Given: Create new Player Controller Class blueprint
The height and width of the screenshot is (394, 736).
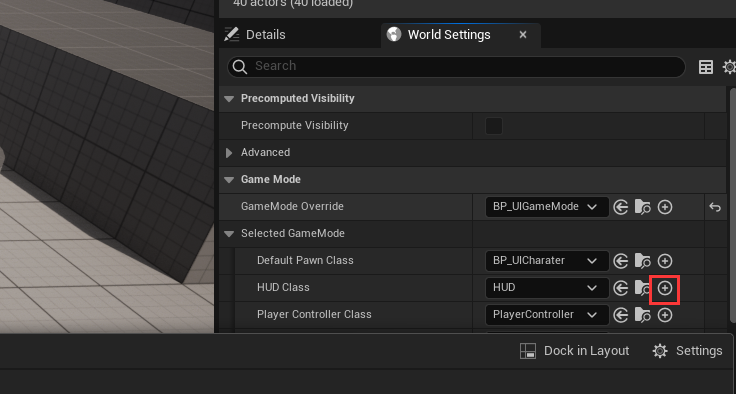Looking at the screenshot, I should point(665,315).
